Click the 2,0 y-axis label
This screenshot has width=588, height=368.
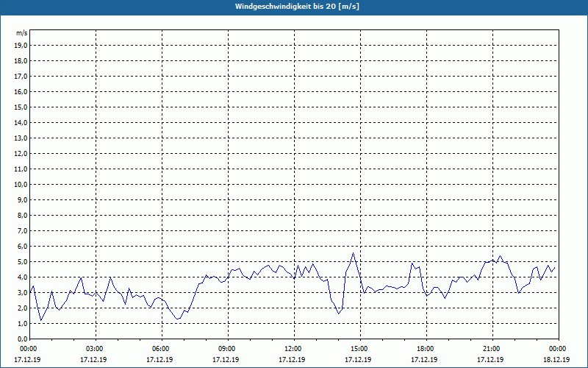coord(23,308)
